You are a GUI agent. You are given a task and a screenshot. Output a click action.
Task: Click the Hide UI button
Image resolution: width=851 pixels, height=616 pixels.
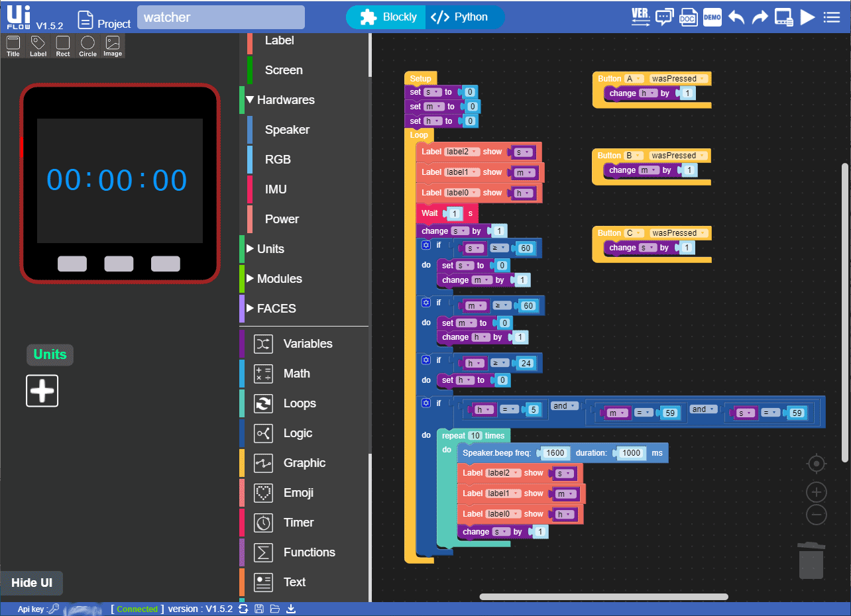click(x=31, y=583)
